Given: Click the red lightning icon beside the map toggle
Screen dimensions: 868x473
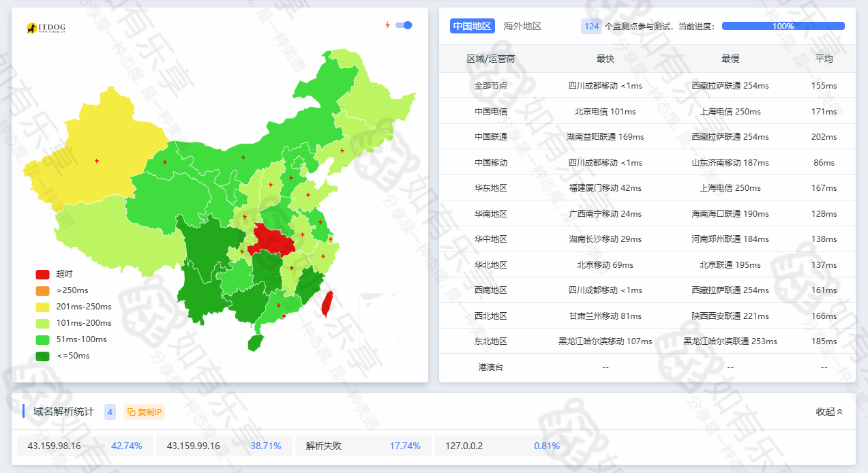Looking at the screenshot, I should [387, 25].
